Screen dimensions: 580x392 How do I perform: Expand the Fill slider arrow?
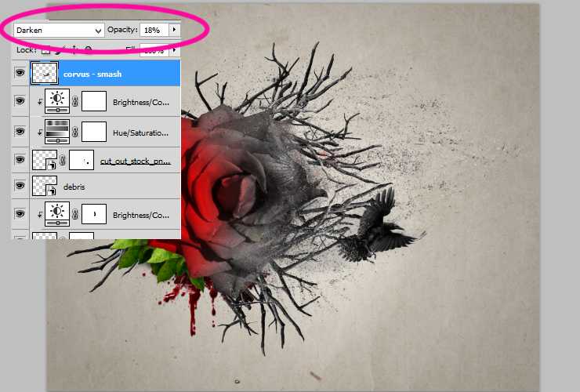174,50
